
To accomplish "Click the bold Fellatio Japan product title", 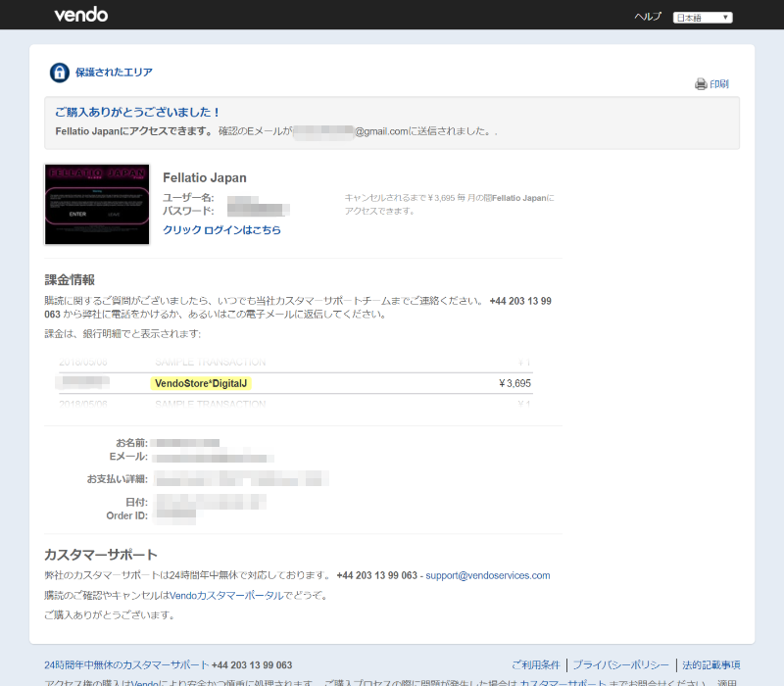I will (x=205, y=178).
